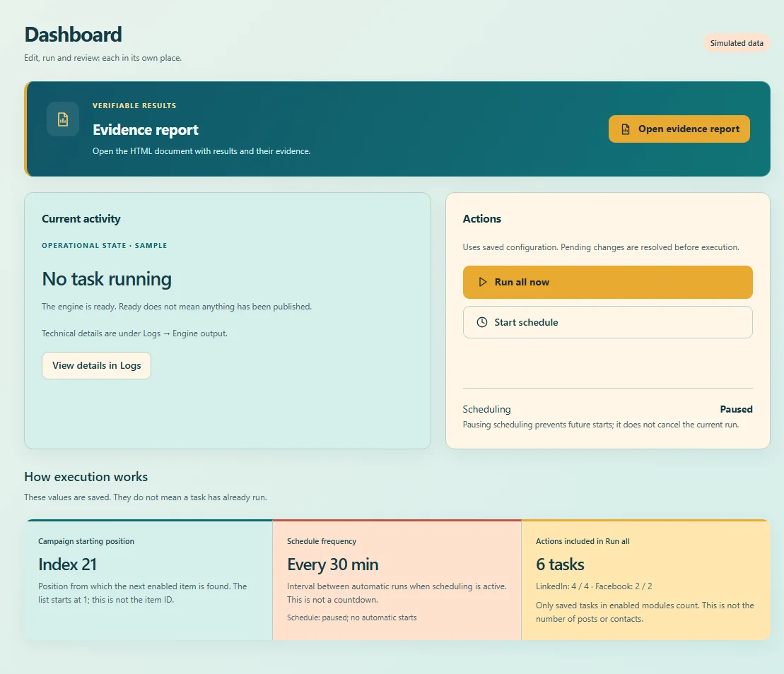Click the file icon in Open evidence report button
Screen dimensions: 784x674
pyautogui.click(x=626, y=129)
